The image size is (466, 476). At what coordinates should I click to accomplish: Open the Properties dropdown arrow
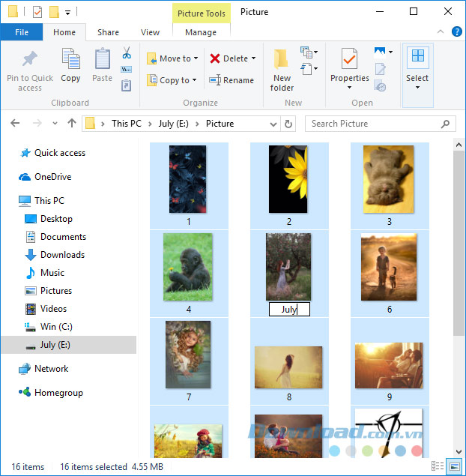tap(349, 88)
